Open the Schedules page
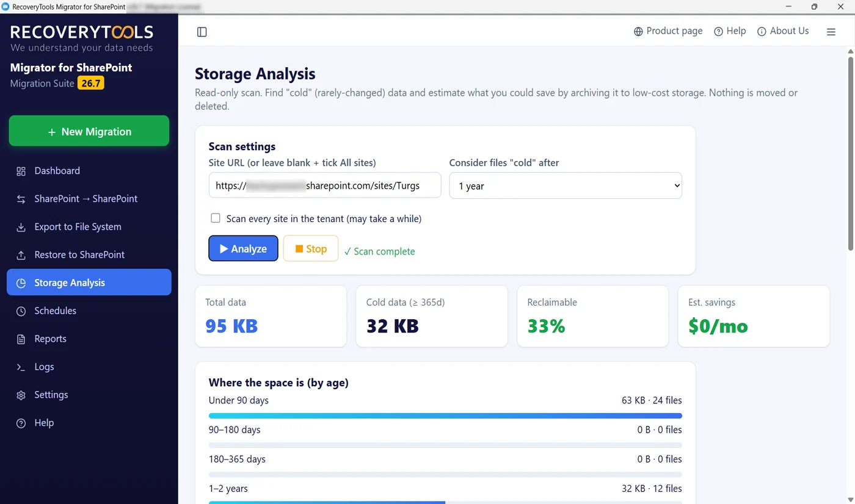The width and height of the screenshot is (855, 504). click(89, 311)
